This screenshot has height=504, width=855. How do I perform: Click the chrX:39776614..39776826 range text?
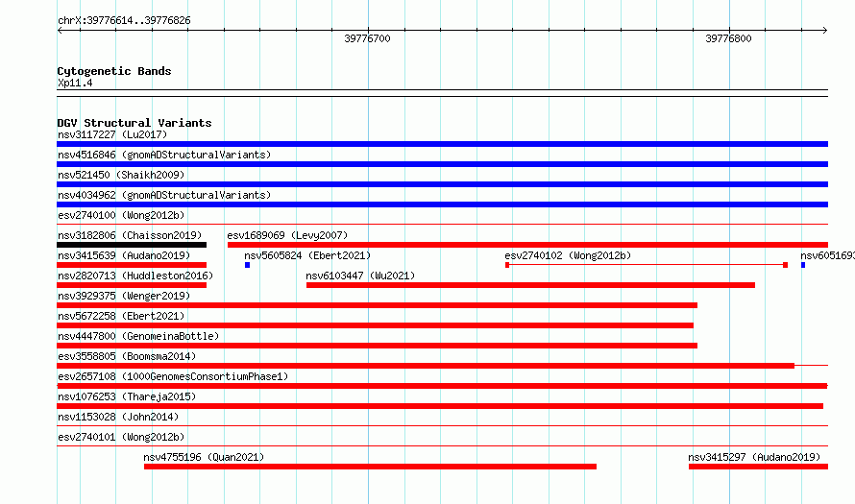(124, 21)
